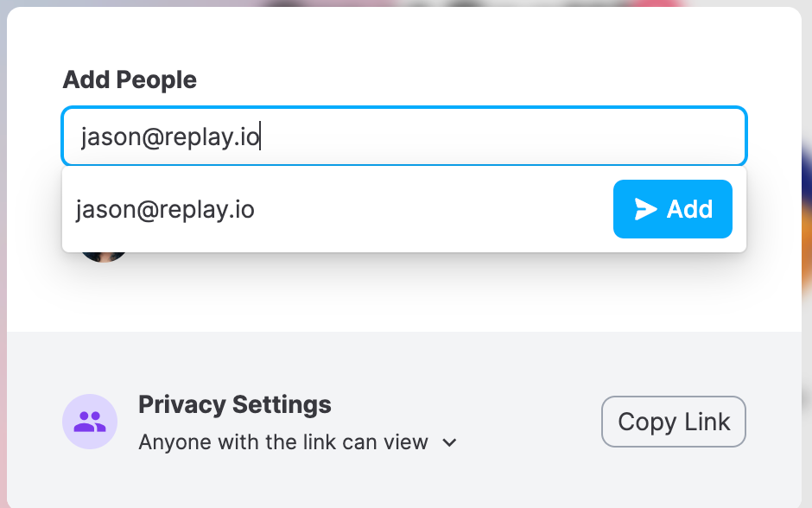Viewport: 812px width, 508px height.
Task: Focus the Add People email field
Action: tap(404, 137)
